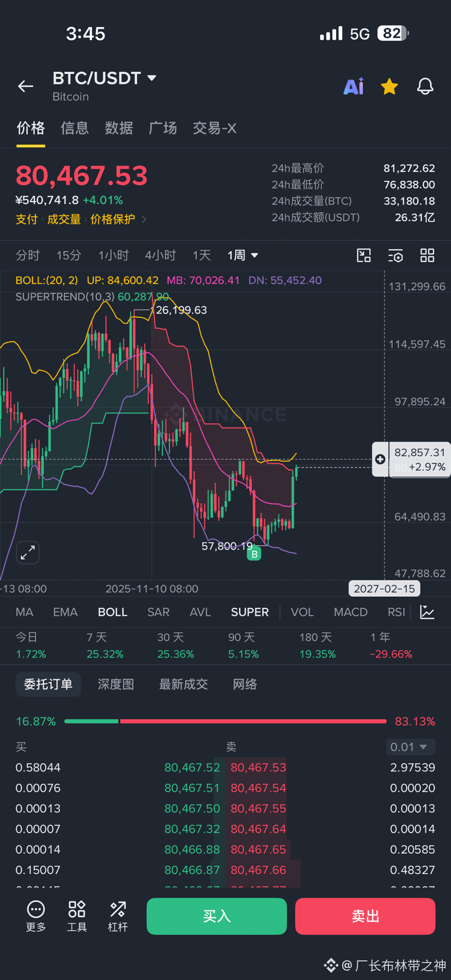Tap ask price 80,467.53 in order book
451x980 pixels.
coord(258,768)
